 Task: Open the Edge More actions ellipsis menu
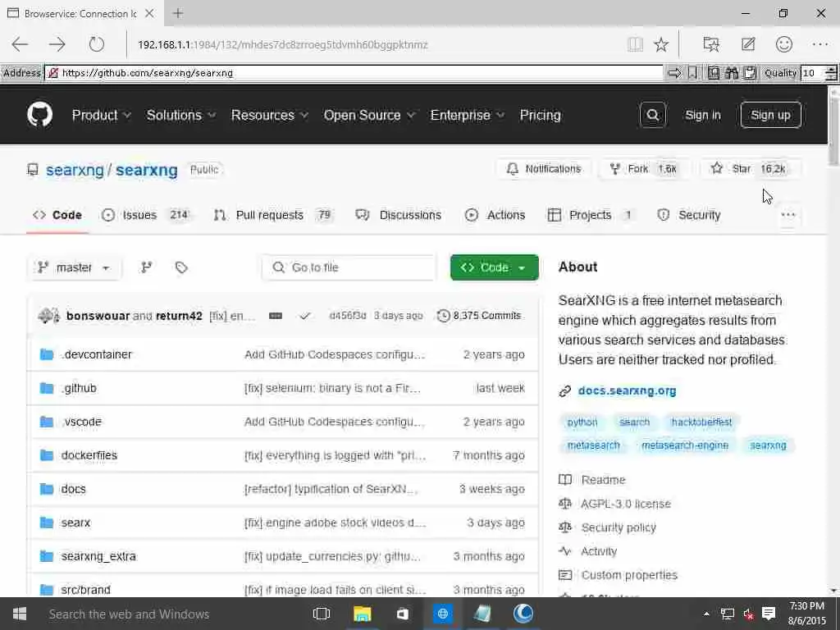[820, 44]
